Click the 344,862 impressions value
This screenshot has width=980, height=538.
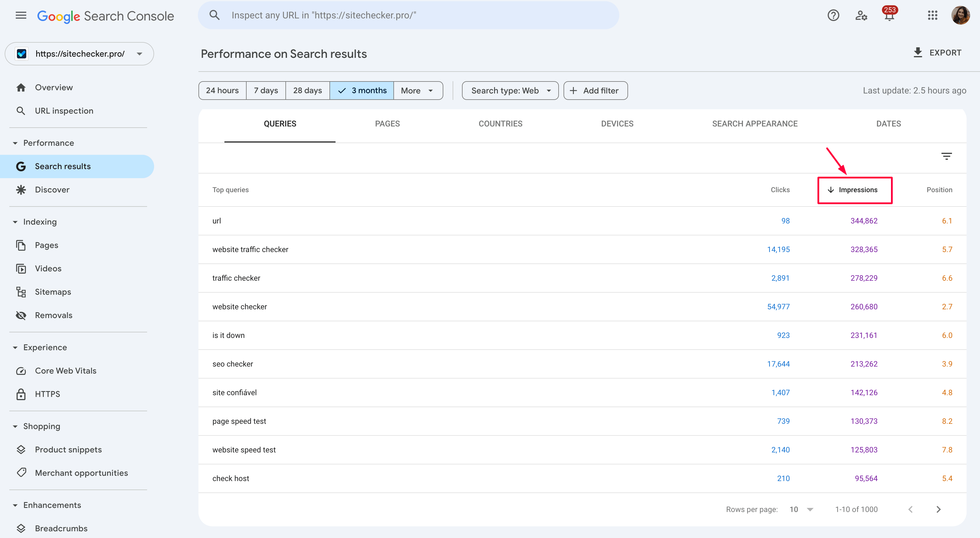pyautogui.click(x=864, y=221)
